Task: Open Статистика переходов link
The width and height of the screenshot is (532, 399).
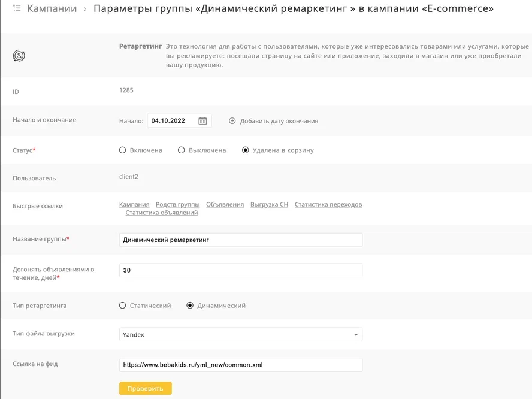Action: pos(328,204)
